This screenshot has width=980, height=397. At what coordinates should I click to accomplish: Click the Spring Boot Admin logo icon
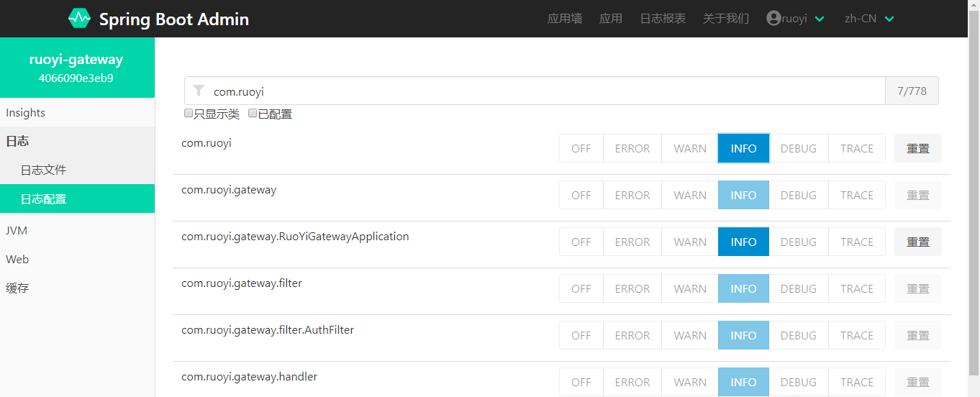point(79,19)
